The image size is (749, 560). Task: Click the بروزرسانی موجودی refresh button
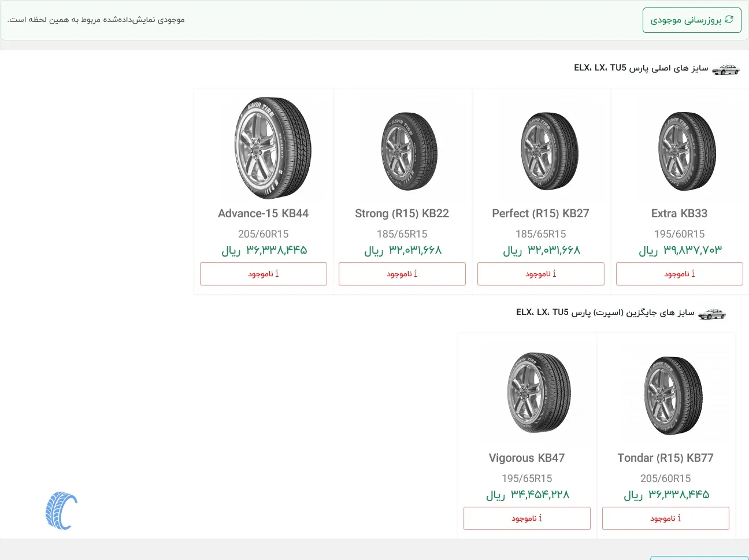692,20
